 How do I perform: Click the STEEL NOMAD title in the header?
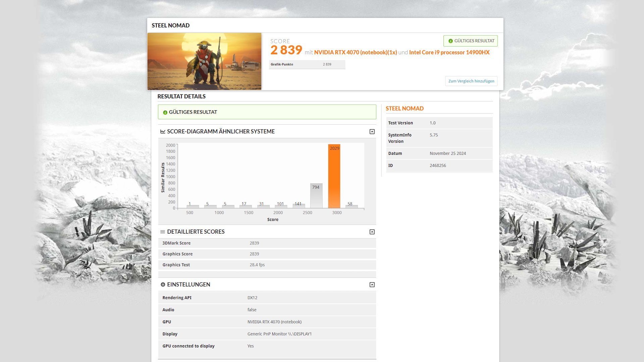coord(170,25)
